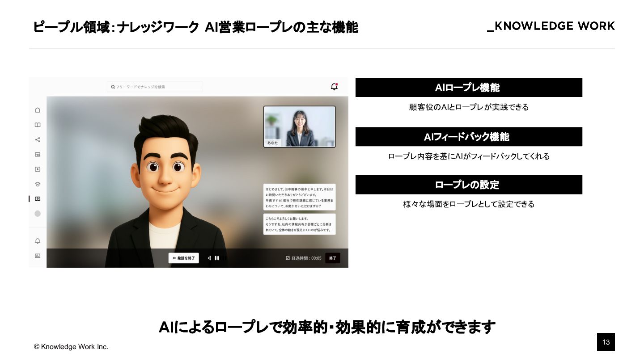Mute audio with the speaker icon
The height and width of the screenshot is (362, 644).
(209, 258)
